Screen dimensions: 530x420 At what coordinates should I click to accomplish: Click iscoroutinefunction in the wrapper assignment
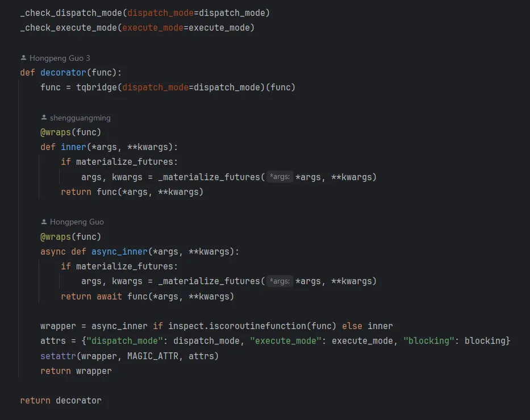(x=257, y=326)
